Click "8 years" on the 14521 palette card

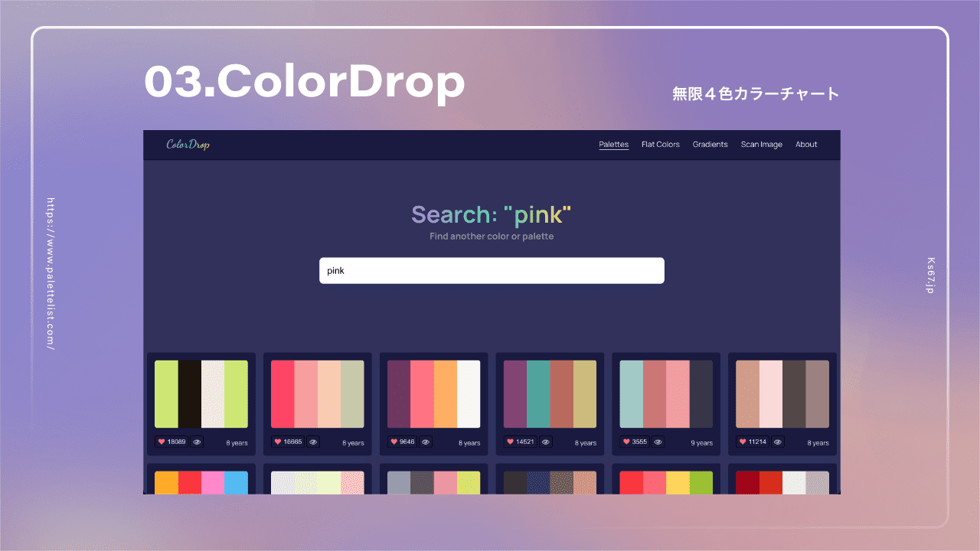point(586,443)
